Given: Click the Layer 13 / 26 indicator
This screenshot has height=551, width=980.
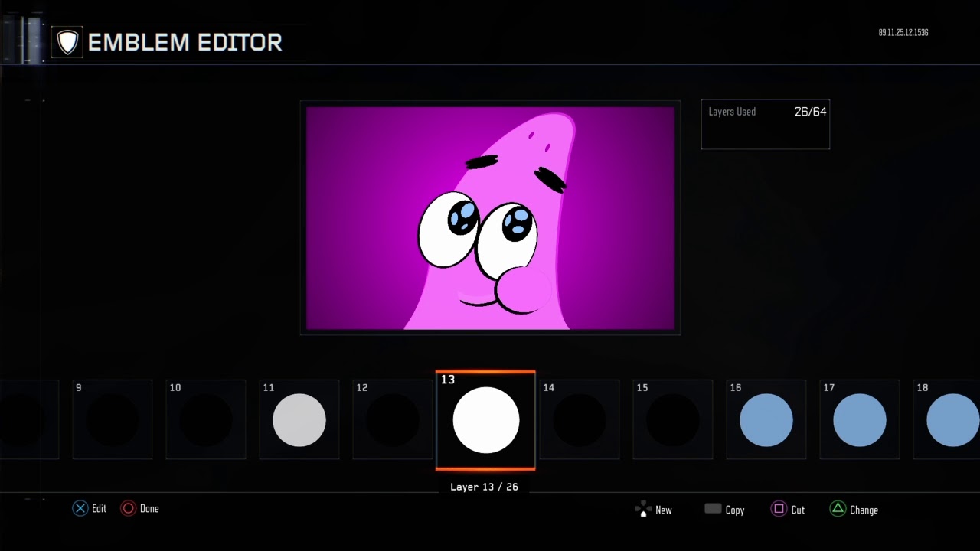Looking at the screenshot, I should coord(484,487).
